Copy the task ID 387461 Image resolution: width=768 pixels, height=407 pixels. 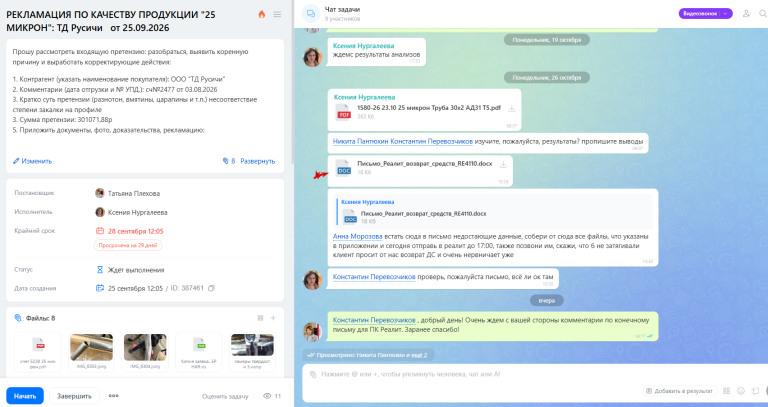(211, 288)
